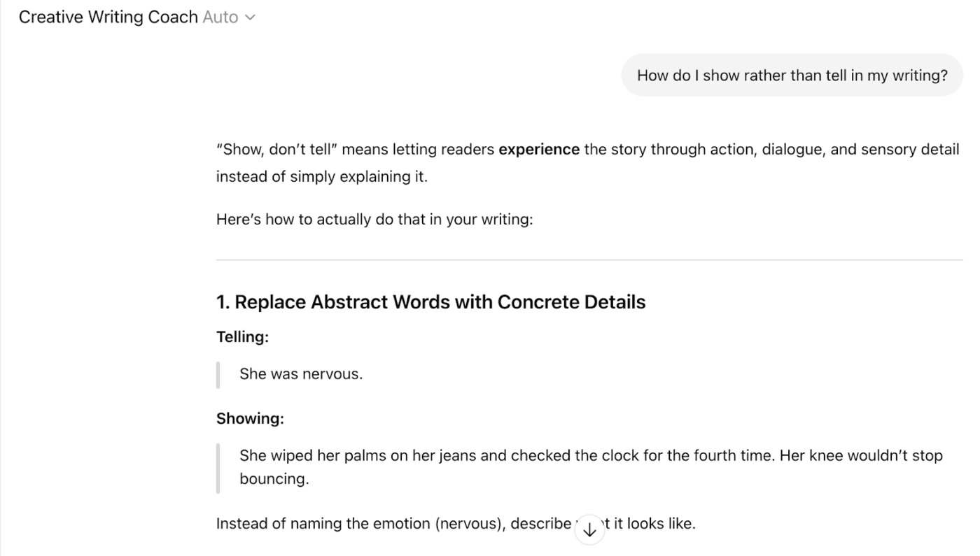Screen dimensions: 980x556
Task: Click the quoted line 'She was nervous.'
Action: point(300,373)
